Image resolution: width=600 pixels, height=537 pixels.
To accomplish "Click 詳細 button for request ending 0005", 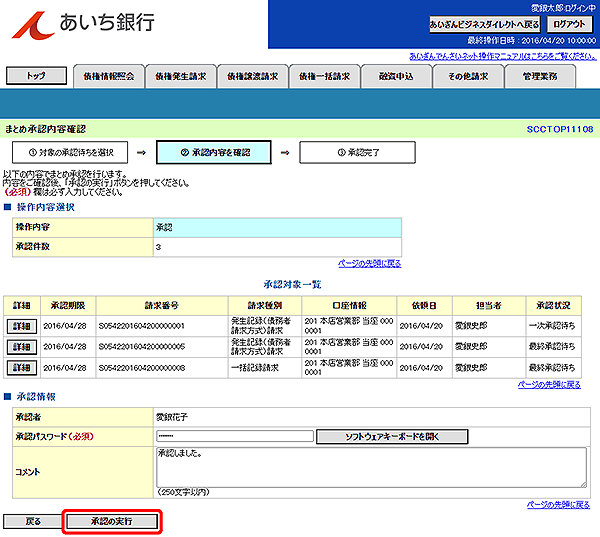I will (22, 347).
